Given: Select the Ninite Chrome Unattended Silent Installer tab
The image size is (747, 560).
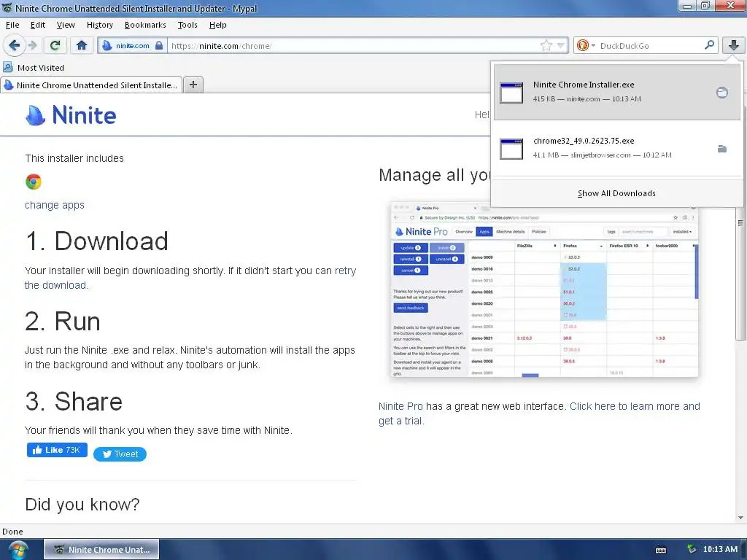Looking at the screenshot, I should tap(91, 85).
